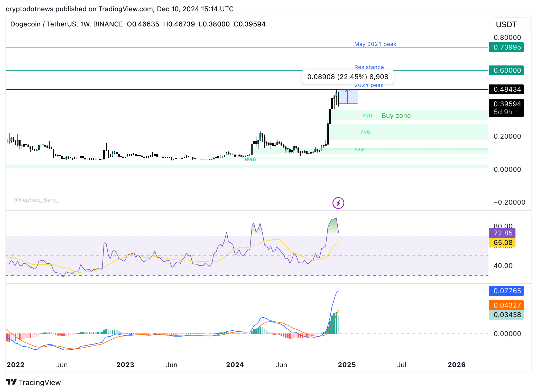Click the 'May 2021 peak' annotation
Screen dimensions: 537x392
tap(375, 44)
